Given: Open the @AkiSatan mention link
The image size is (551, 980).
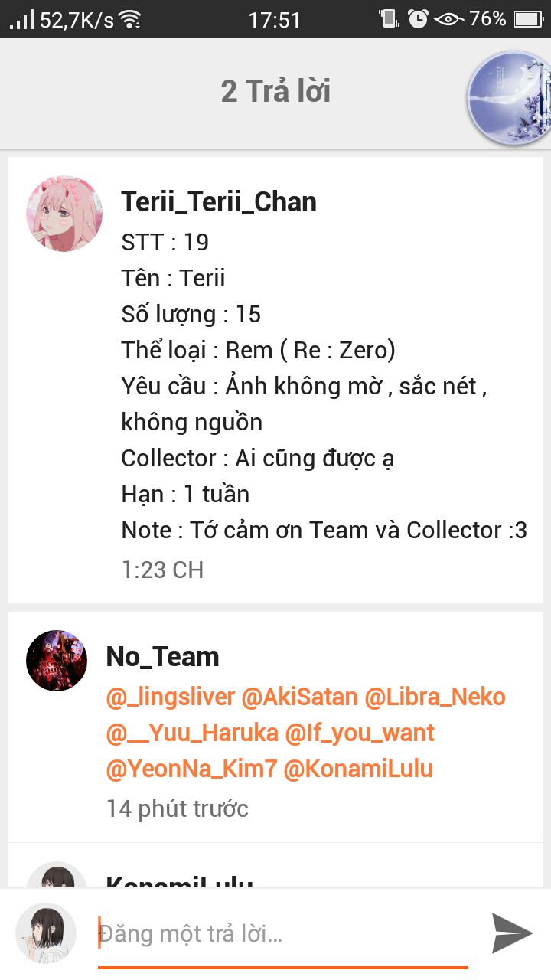Looking at the screenshot, I should pyautogui.click(x=299, y=697).
